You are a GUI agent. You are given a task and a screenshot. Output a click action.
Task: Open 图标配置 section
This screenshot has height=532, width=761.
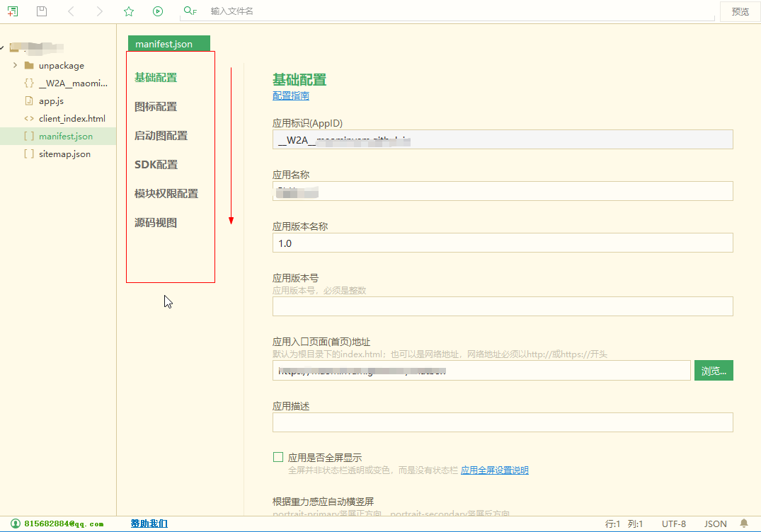point(156,107)
